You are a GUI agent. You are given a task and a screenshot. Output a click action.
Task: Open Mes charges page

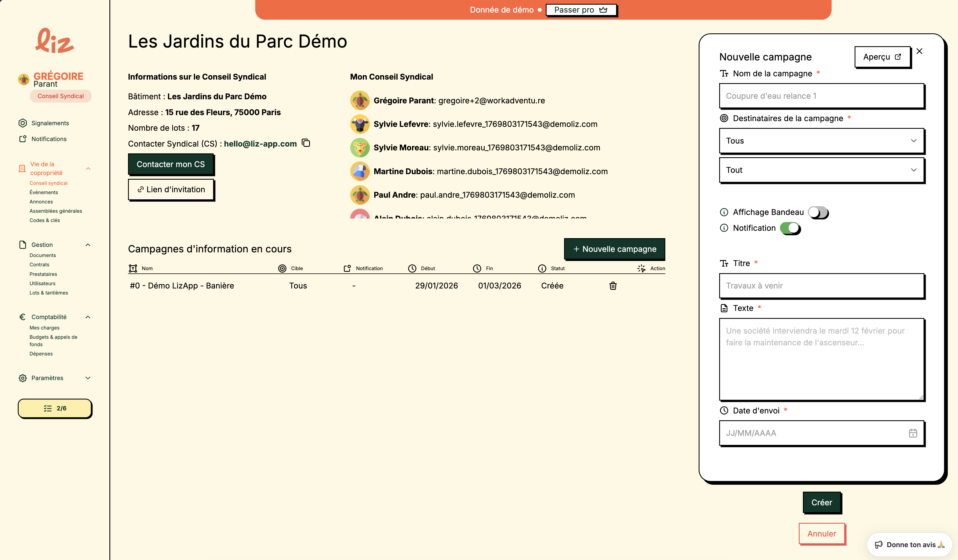click(45, 328)
